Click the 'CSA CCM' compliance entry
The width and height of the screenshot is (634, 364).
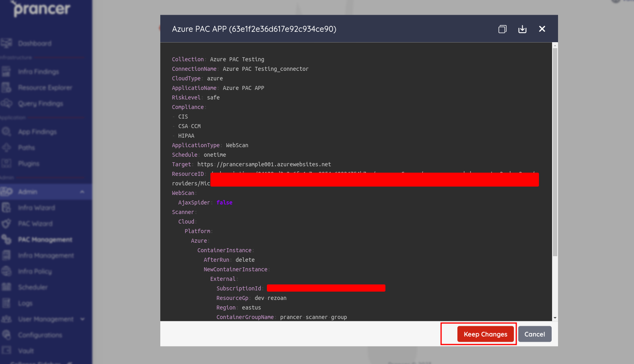189,126
